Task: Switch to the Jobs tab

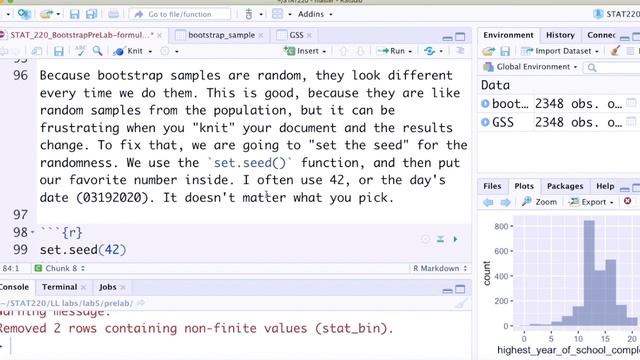Action: coord(107,287)
